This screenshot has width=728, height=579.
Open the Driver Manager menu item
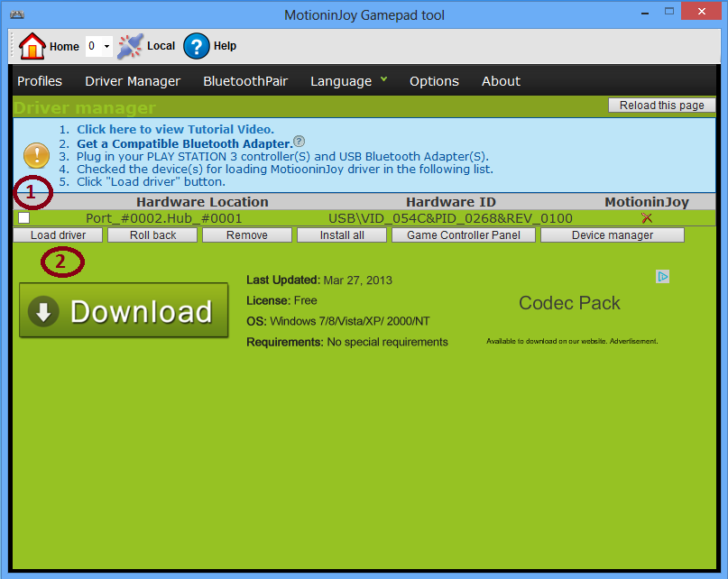click(x=133, y=81)
